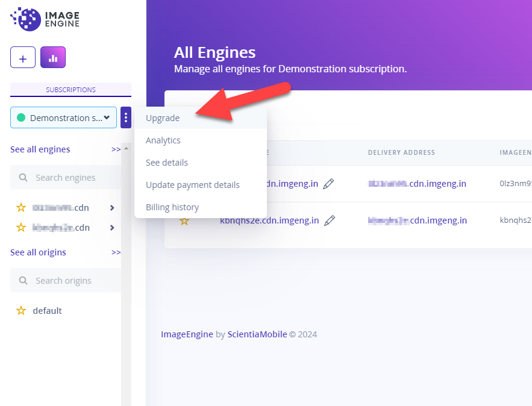This screenshot has height=406, width=532.
Task: Open the bar chart analytics button
Action: tap(53, 57)
